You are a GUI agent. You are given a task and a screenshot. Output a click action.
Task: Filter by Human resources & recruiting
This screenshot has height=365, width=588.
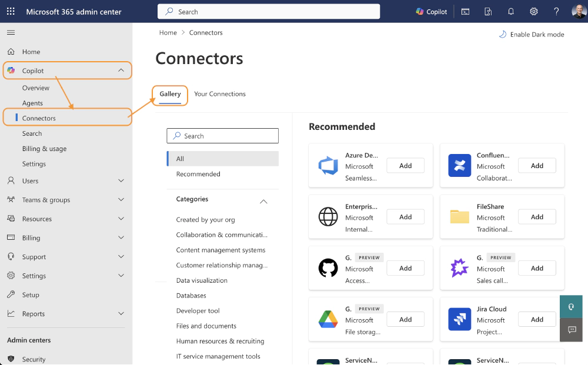click(x=220, y=341)
